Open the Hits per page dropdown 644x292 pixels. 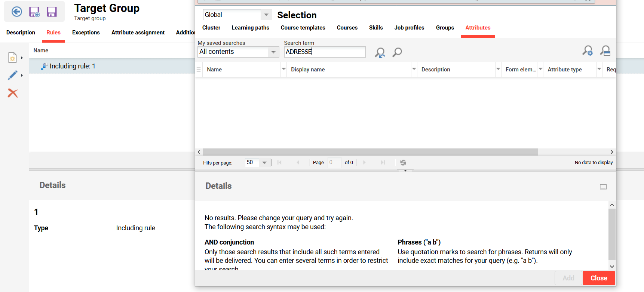point(264,163)
